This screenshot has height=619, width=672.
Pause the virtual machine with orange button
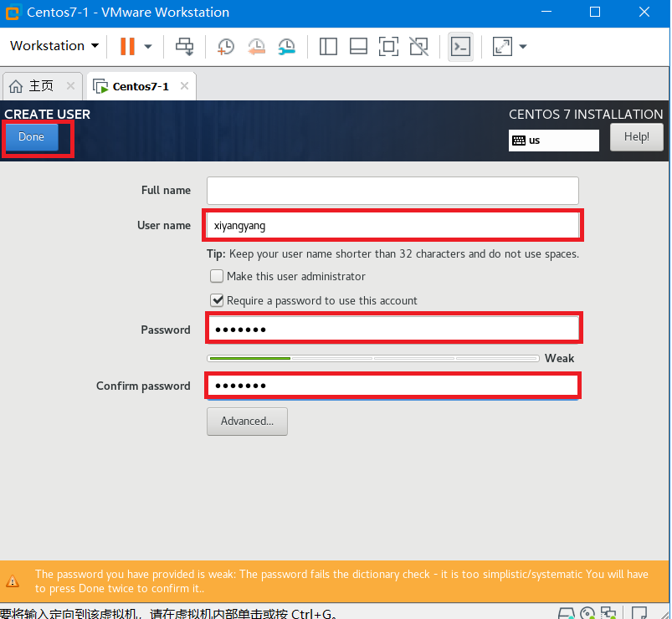tap(127, 46)
